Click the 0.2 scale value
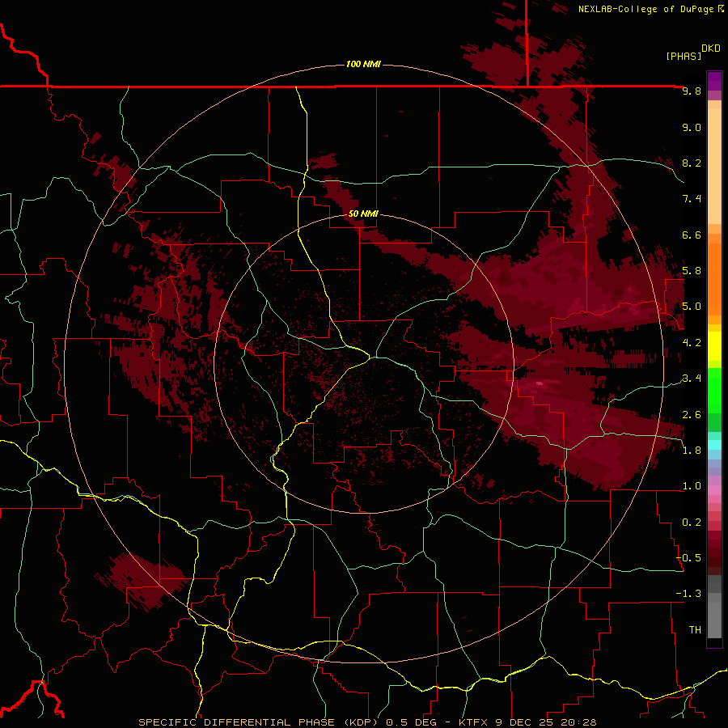The width and height of the screenshot is (728, 728). click(x=692, y=523)
